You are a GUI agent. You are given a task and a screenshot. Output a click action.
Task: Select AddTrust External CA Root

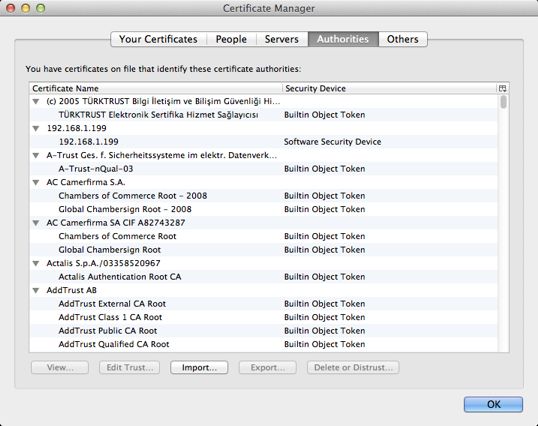[x=264, y=304]
